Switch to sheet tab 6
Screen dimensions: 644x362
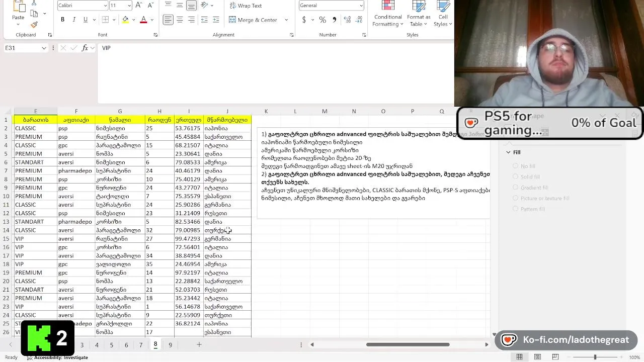click(126, 345)
